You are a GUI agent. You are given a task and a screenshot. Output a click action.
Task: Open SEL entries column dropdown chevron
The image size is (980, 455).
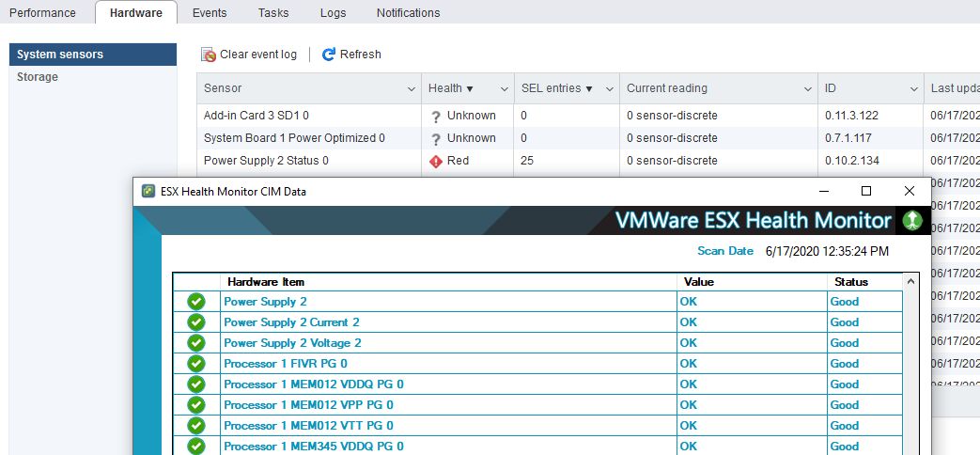[610, 89]
